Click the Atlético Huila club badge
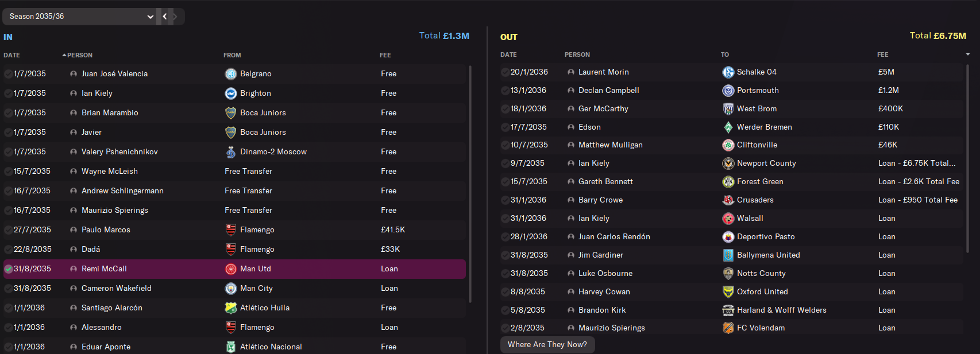This screenshot has height=354, width=980. click(231, 308)
